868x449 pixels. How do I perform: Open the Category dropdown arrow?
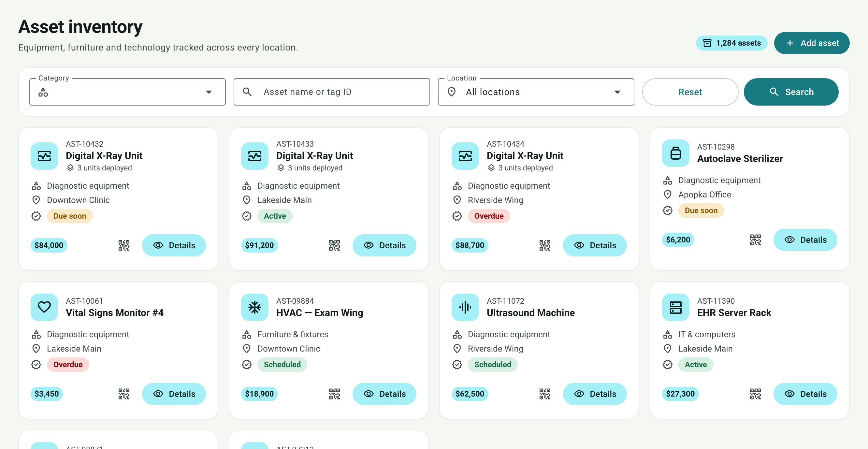click(x=209, y=92)
